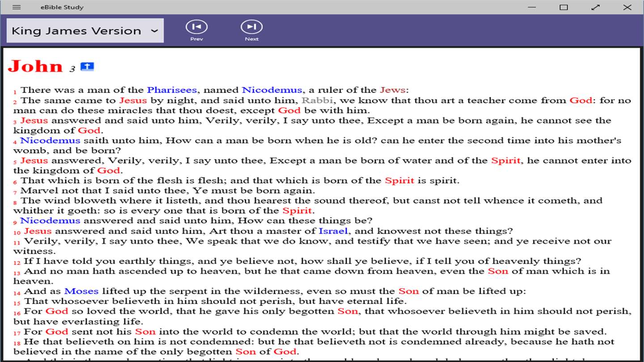Open the Pharisees link in verse 1
The image size is (644, 362).
point(172,90)
